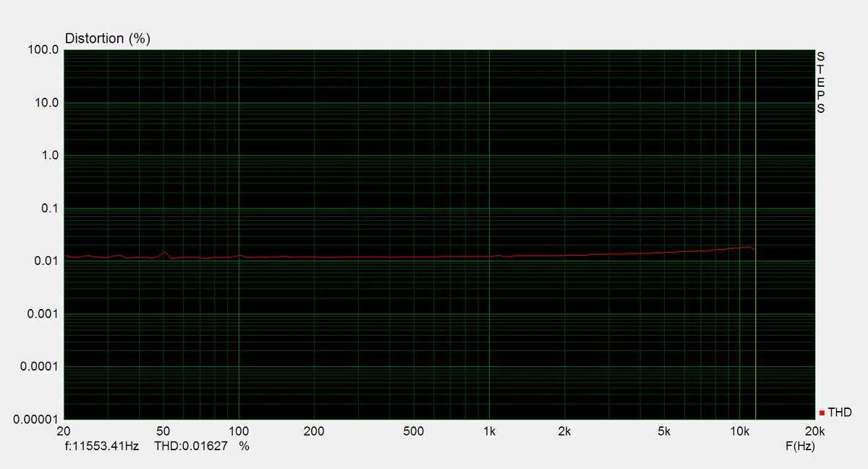Click the 2k x-axis tick label
This screenshot has height=469, width=868.
coord(565,432)
